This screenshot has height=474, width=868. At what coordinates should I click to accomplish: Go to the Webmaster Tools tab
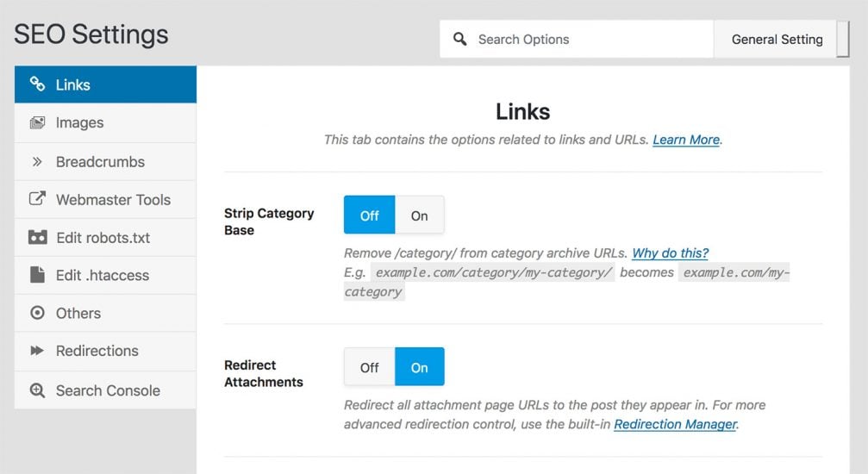105,199
